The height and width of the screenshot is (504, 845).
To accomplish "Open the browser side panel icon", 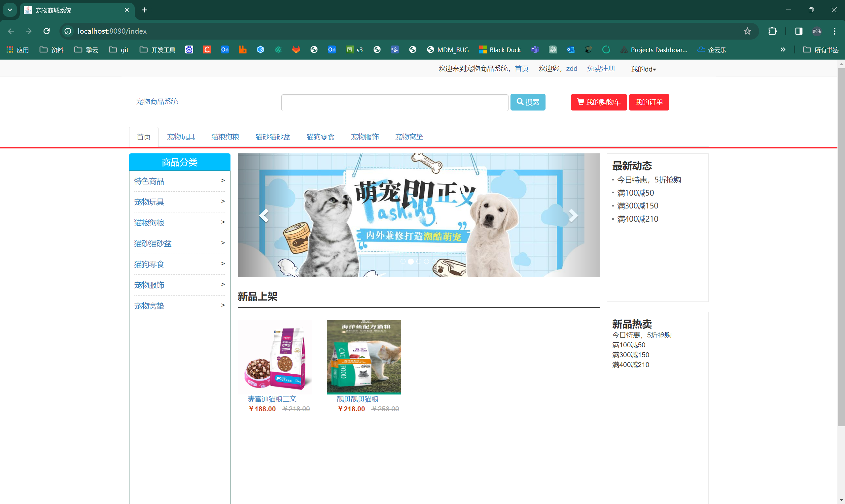I will (x=798, y=31).
